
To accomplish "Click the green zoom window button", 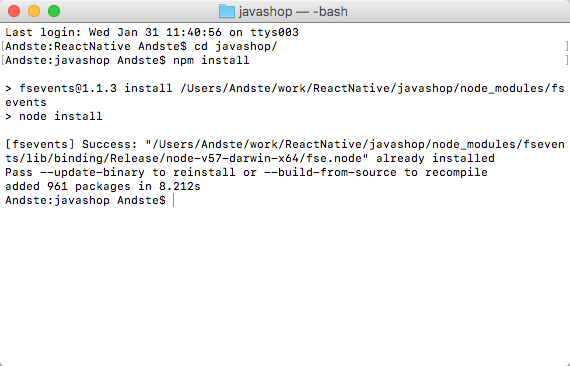I will [x=54, y=11].
